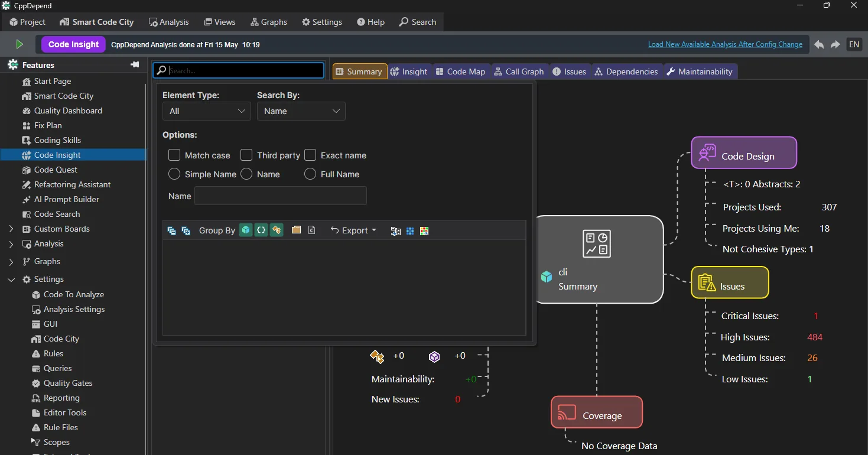Select the Simple Name radio button
This screenshot has height=455, width=868.
point(174,174)
